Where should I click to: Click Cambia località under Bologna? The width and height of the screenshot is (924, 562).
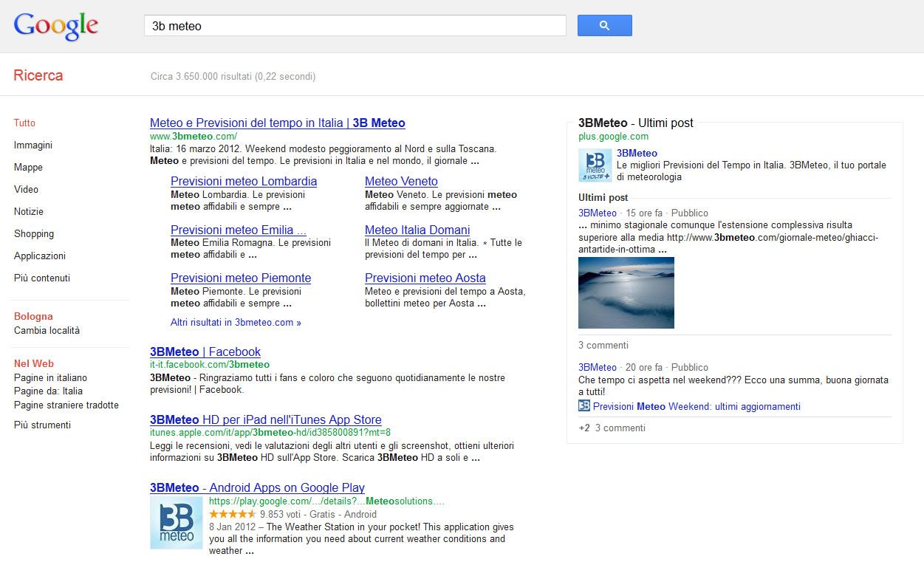point(47,331)
